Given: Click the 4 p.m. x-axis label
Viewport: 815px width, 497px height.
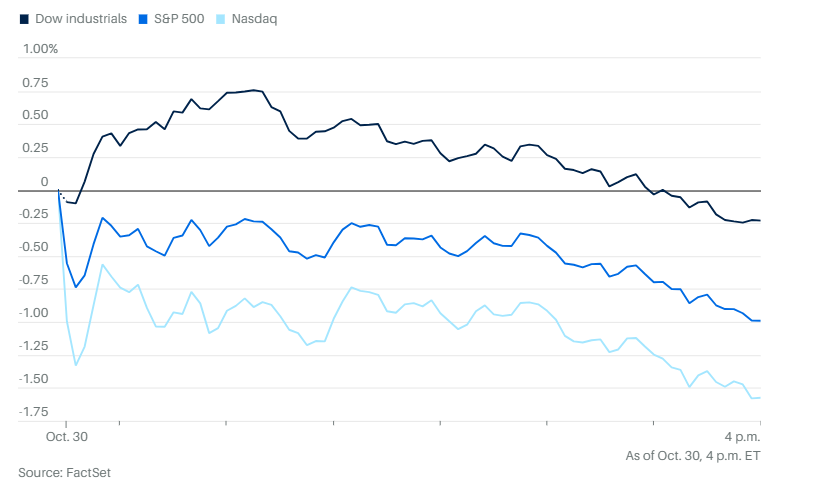Looking at the screenshot, I should pos(741,438).
